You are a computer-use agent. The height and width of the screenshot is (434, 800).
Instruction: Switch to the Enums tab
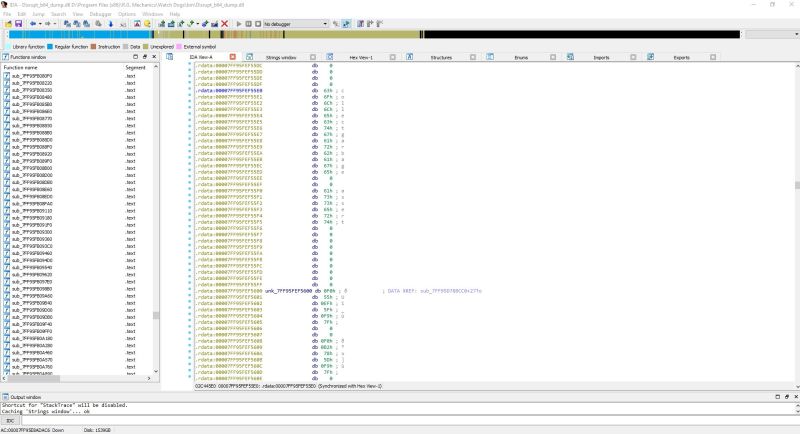click(x=521, y=57)
